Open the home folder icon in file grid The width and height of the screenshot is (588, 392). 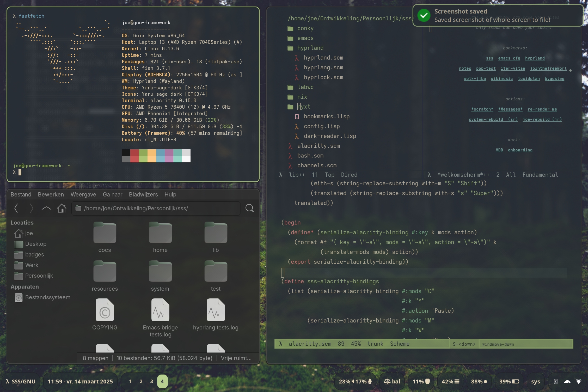pyautogui.click(x=160, y=237)
